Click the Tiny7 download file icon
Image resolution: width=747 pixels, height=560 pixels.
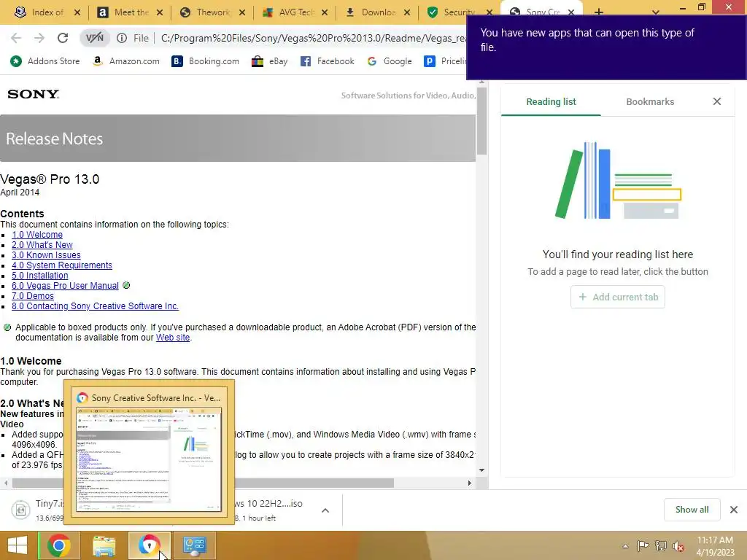pyautogui.click(x=21, y=510)
